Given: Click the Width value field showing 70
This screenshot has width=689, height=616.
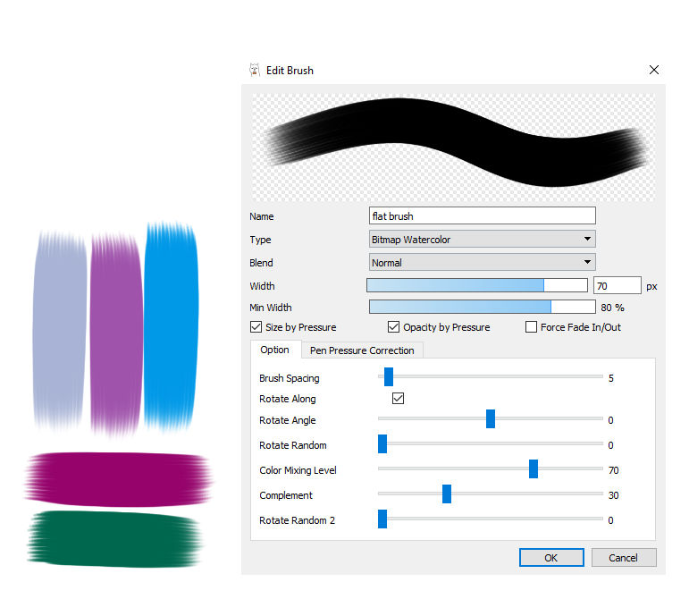Looking at the screenshot, I should [617, 286].
